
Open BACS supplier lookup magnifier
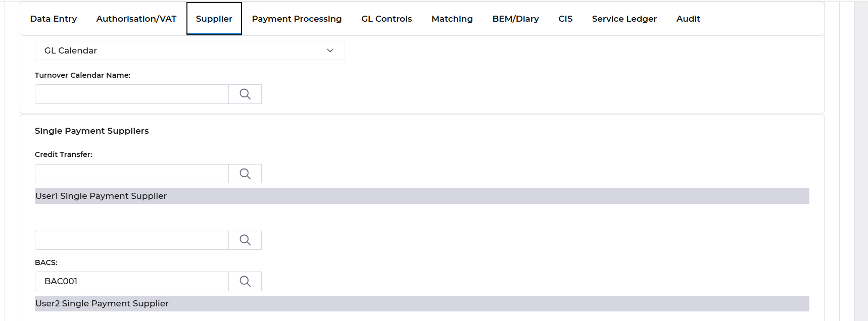245,282
